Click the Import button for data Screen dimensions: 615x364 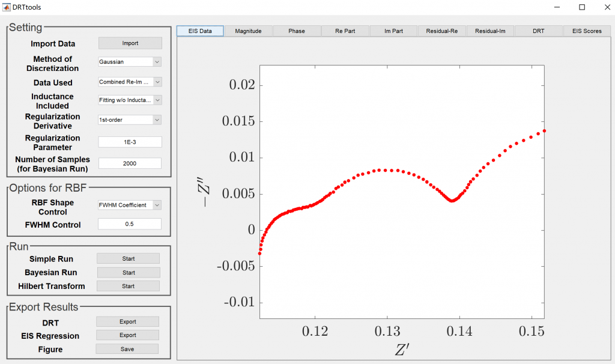[x=130, y=43]
